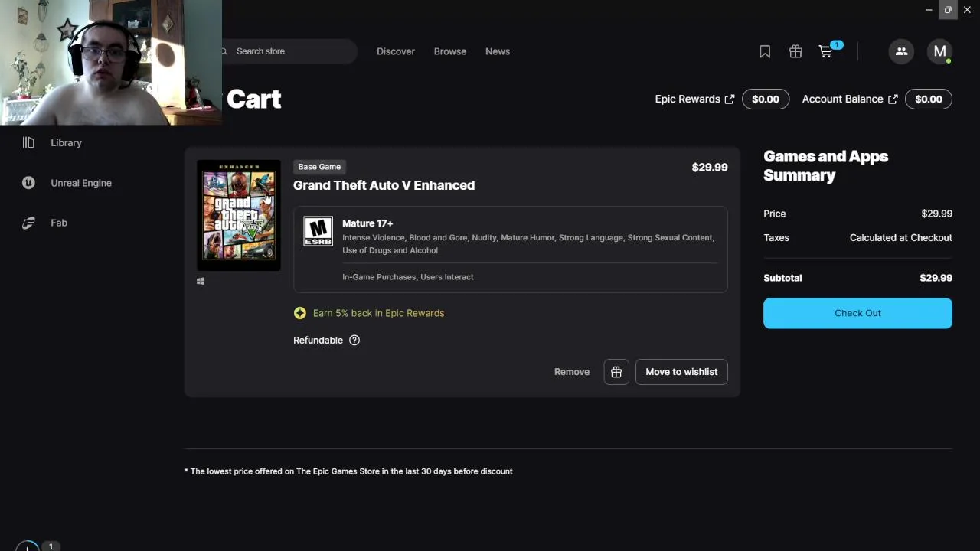Click the Unreal Engine sidebar icon
This screenshot has width=980, height=551.
pos(28,183)
